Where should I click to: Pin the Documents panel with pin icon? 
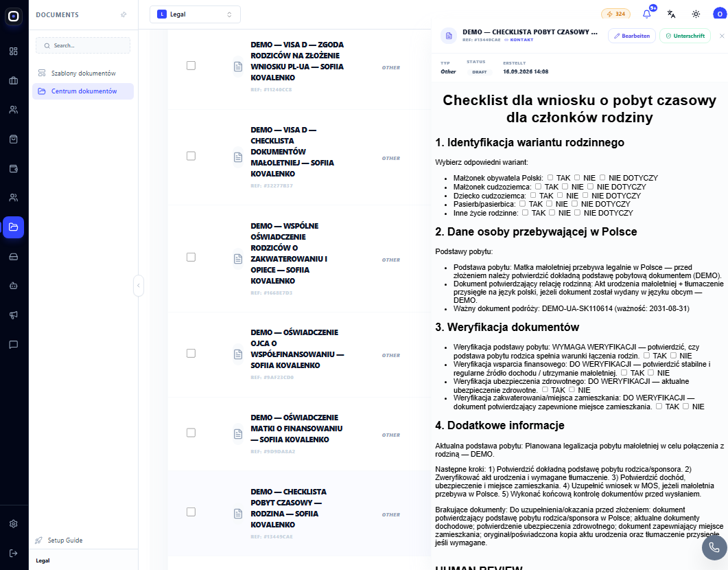pyautogui.click(x=124, y=15)
